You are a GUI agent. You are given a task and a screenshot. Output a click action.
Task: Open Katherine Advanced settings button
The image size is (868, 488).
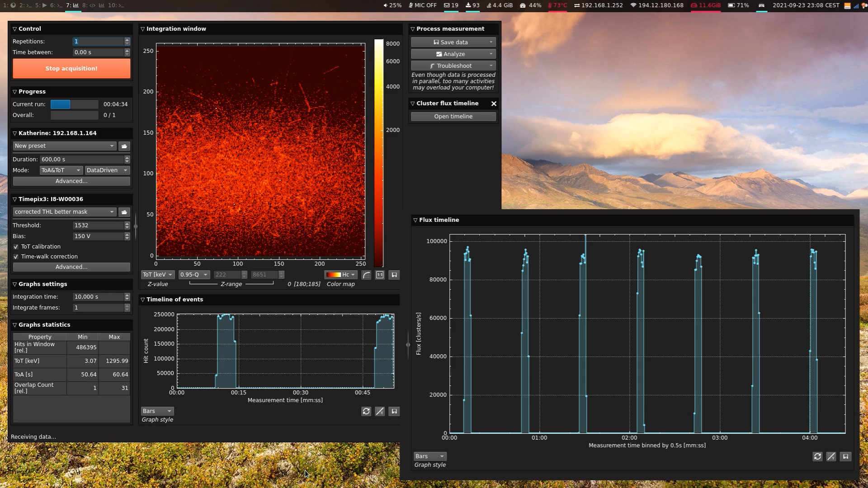(x=71, y=181)
